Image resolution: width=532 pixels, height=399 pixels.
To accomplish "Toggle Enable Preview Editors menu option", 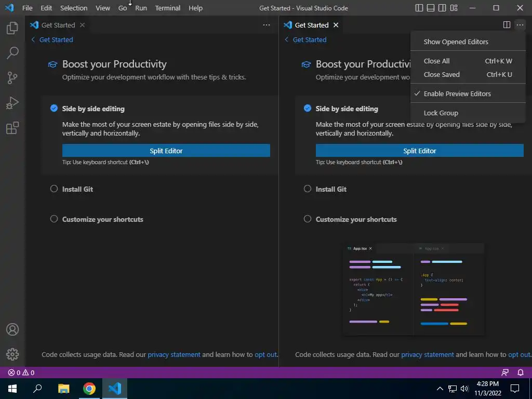I will click(x=468, y=94).
